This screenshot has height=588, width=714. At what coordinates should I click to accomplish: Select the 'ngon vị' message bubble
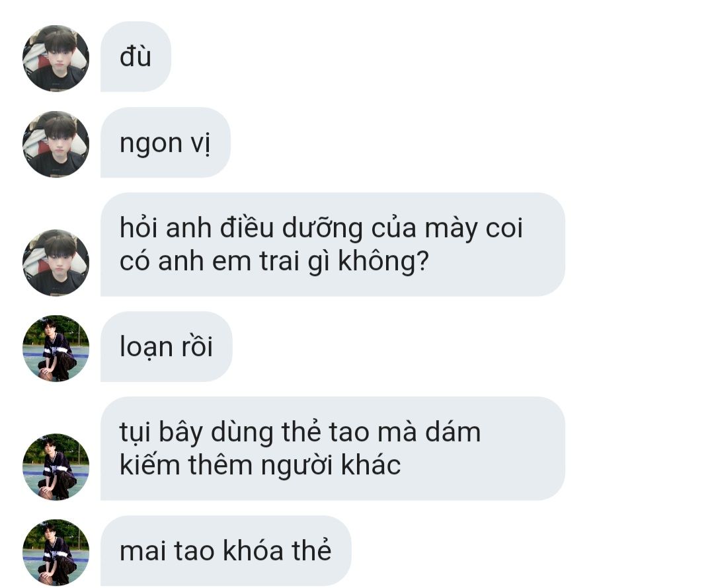[x=165, y=143]
